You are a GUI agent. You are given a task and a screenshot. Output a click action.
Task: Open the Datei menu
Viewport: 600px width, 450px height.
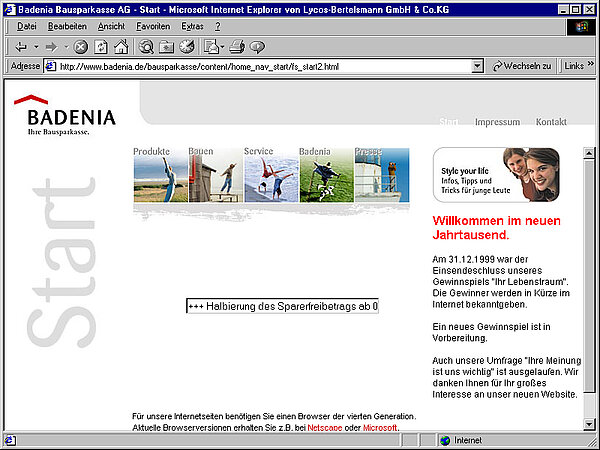click(27, 26)
